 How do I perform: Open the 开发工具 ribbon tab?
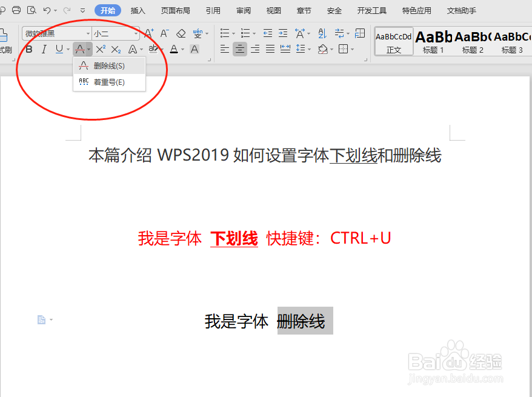tap(372, 11)
